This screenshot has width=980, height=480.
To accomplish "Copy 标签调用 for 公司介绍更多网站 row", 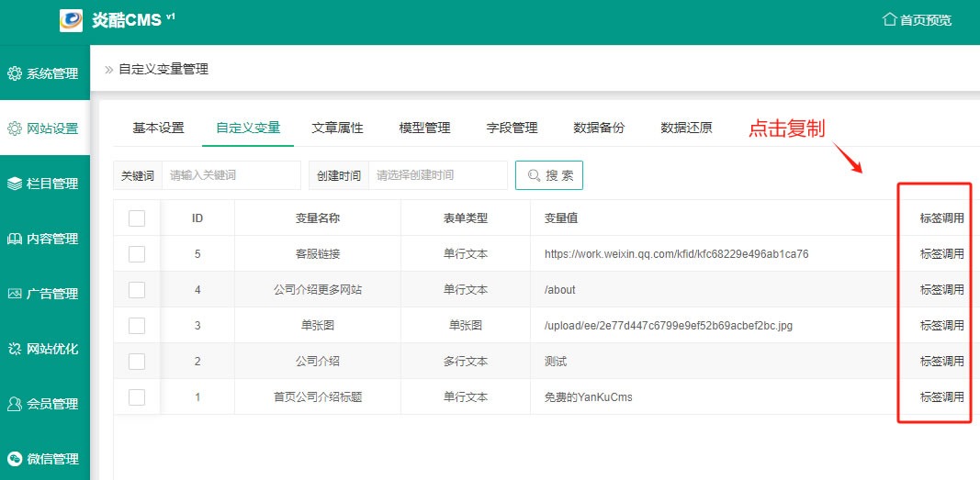I will (x=941, y=290).
